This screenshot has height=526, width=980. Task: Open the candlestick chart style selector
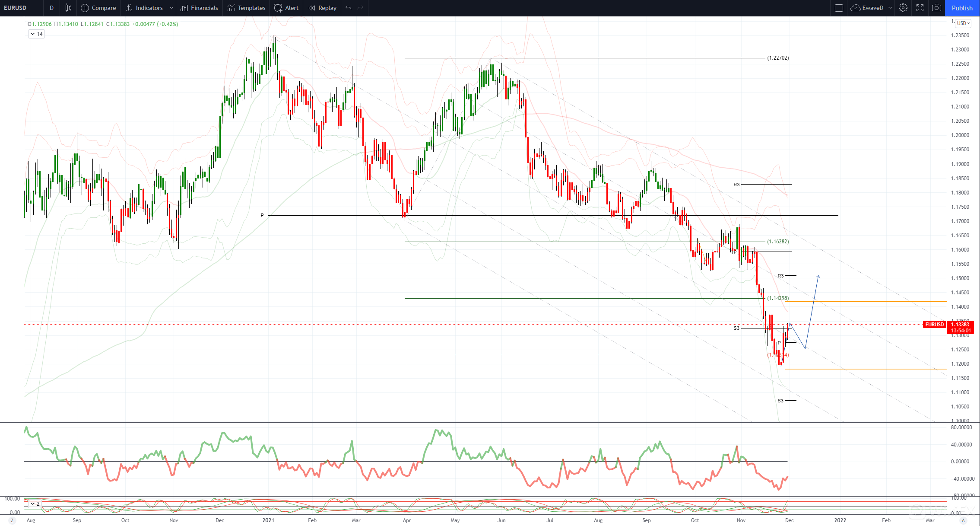[68, 8]
